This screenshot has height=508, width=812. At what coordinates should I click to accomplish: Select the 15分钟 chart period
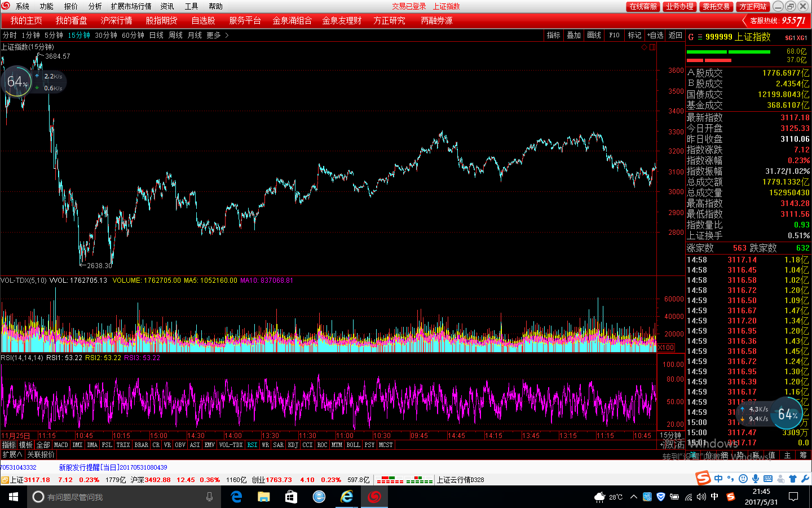point(79,35)
